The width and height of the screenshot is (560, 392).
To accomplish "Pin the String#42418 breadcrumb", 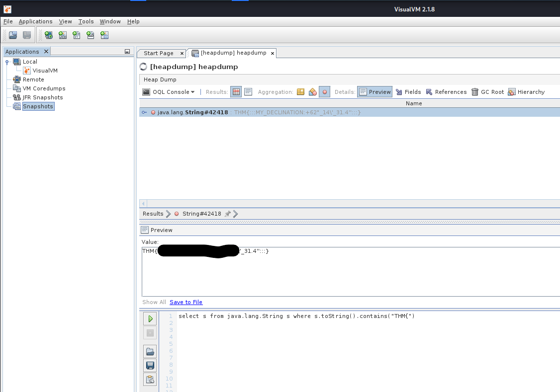I will point(228,214).
